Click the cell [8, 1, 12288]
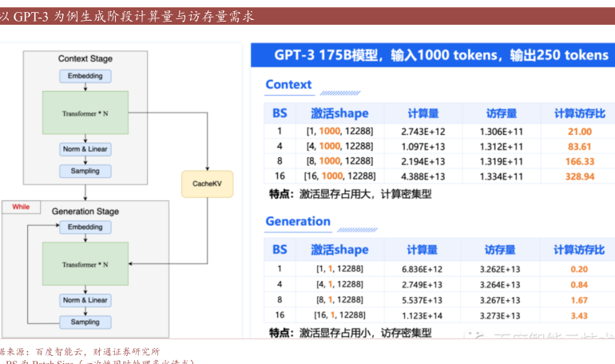Viewport: 615px width, 364px height. [x=339, y=300]
